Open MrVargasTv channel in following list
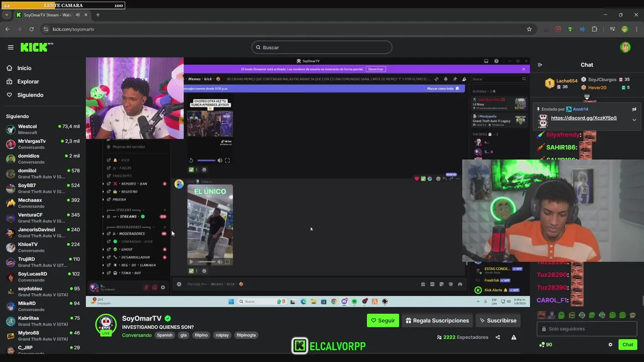 point(43,144)
